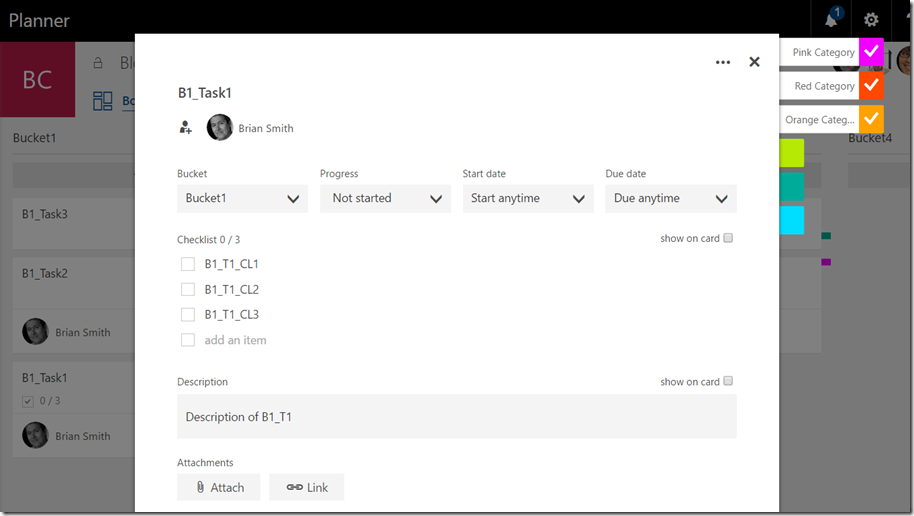Click the notification bell icon
The image size is (914, 516).
pos(831,20)
